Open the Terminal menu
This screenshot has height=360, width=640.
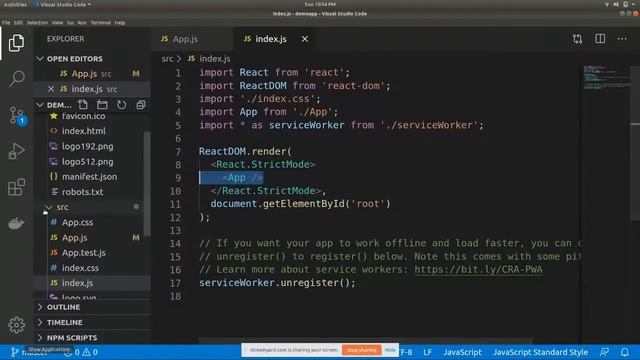(x=100, y=22)
